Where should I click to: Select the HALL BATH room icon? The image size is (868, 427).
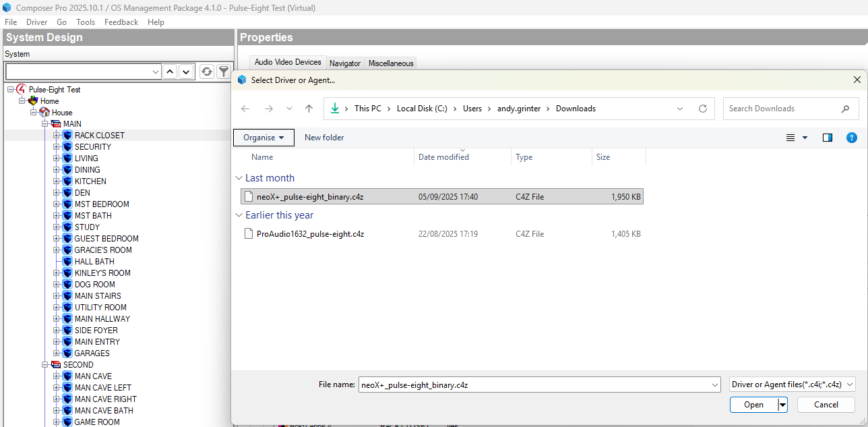point(67,262)
